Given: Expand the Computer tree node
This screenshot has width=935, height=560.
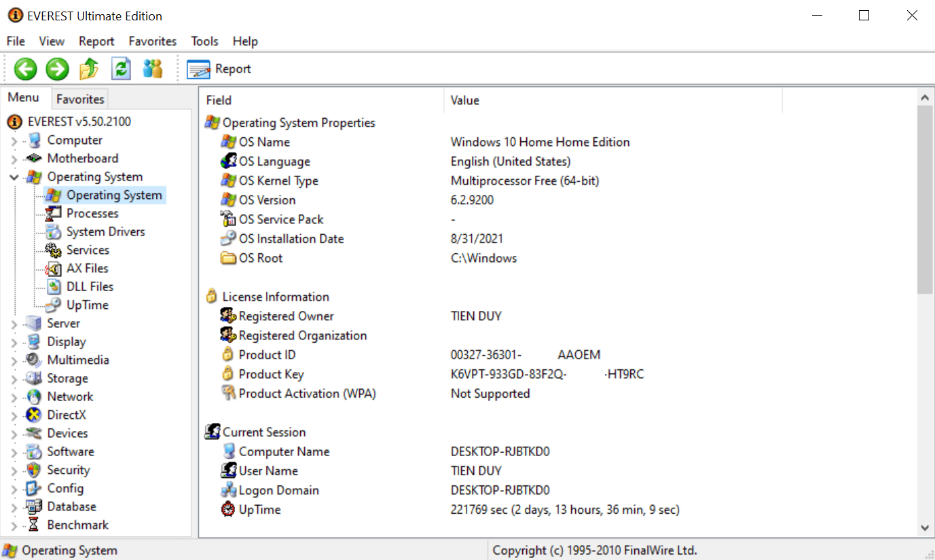Looking at the screenshot, I should click(x=14, y=141).
